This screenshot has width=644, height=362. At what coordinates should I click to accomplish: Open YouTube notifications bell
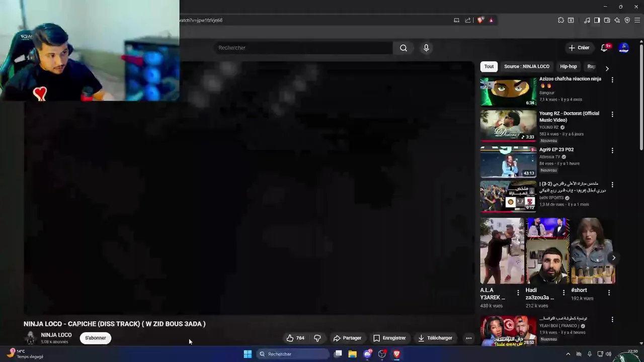(x=604, y=48)
